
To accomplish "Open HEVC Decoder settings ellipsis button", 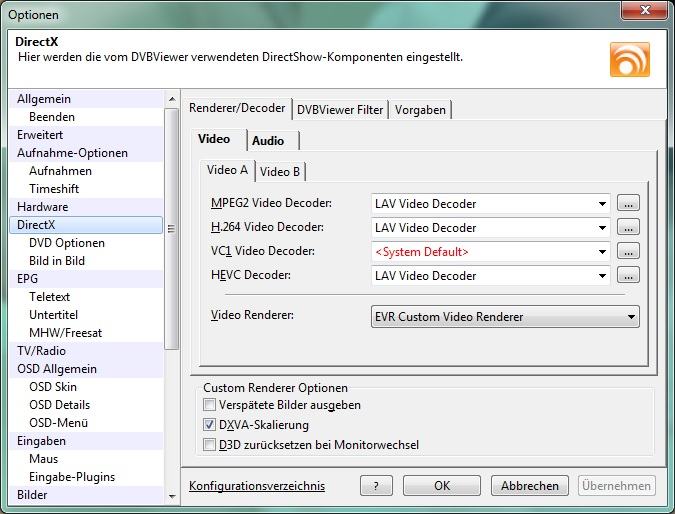I will point(628,275).
